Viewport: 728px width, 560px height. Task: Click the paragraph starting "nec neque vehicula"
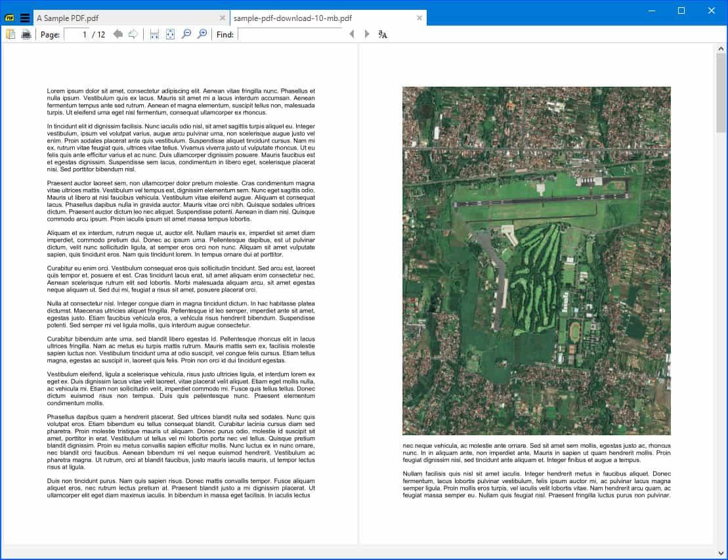coord(536,453)
